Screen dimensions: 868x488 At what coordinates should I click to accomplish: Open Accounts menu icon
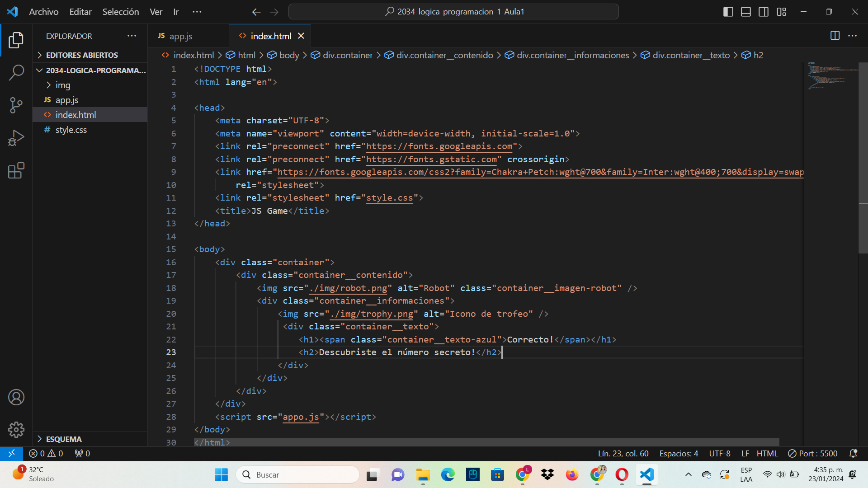16,397
